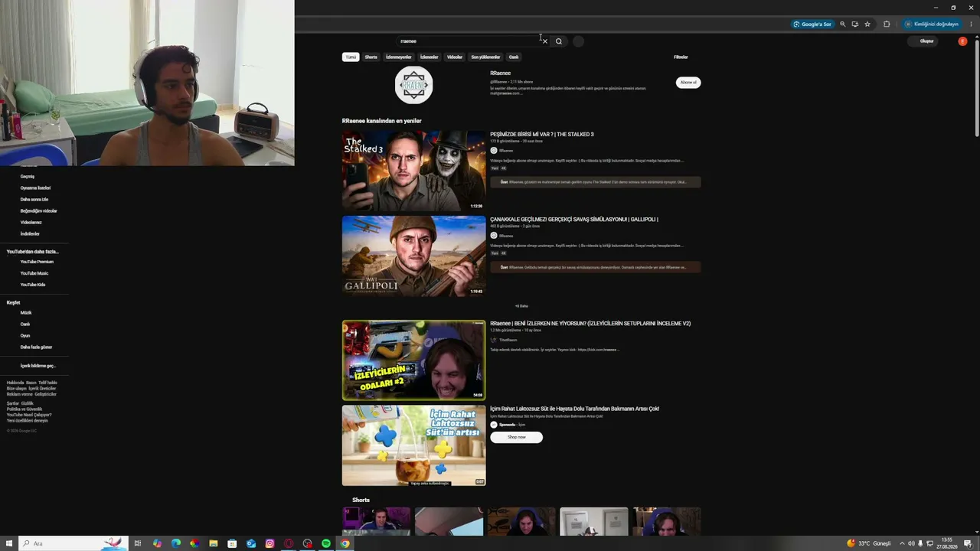Open the PEŞİMİZDE BİRİSİ Mİ VAR video title
980x551 pixels.
point(542,135)
